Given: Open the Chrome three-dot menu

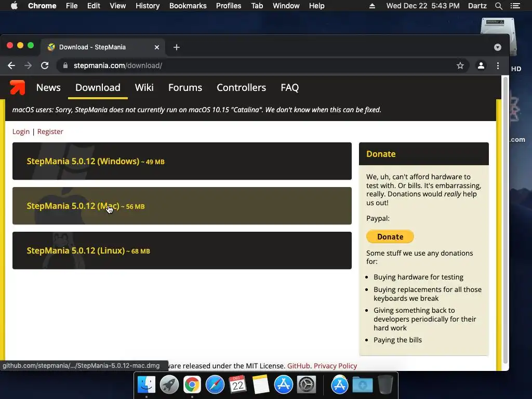Looking at the screenshot, I should pyautogui.click(x=498, y=65).
